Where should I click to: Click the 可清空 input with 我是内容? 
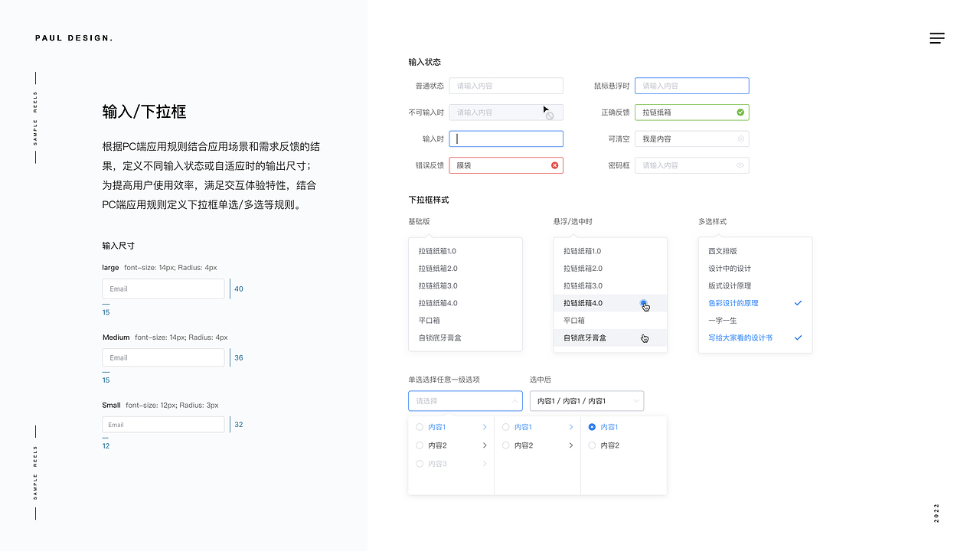pos(692,139)
